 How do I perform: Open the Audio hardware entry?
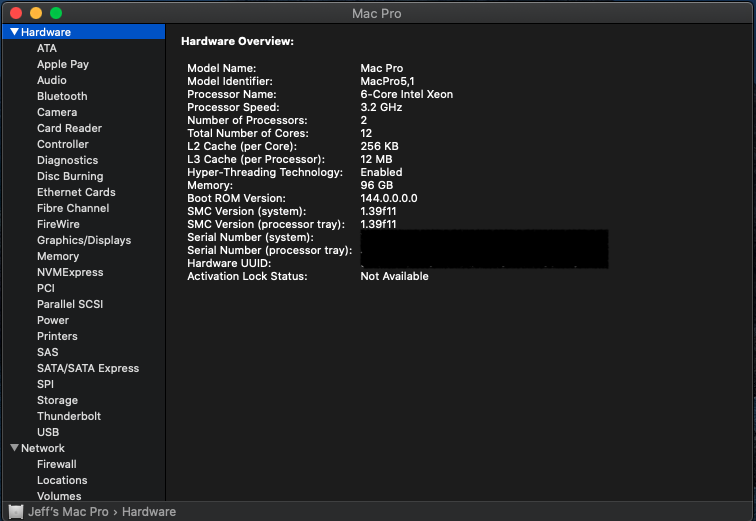click(52, 80)
